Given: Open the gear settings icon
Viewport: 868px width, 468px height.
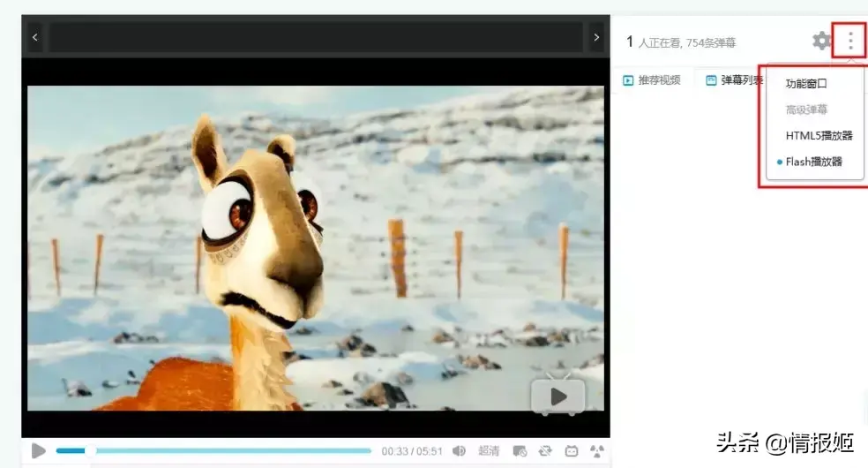Looking at the screenshot, I should (x=821, y=41).
